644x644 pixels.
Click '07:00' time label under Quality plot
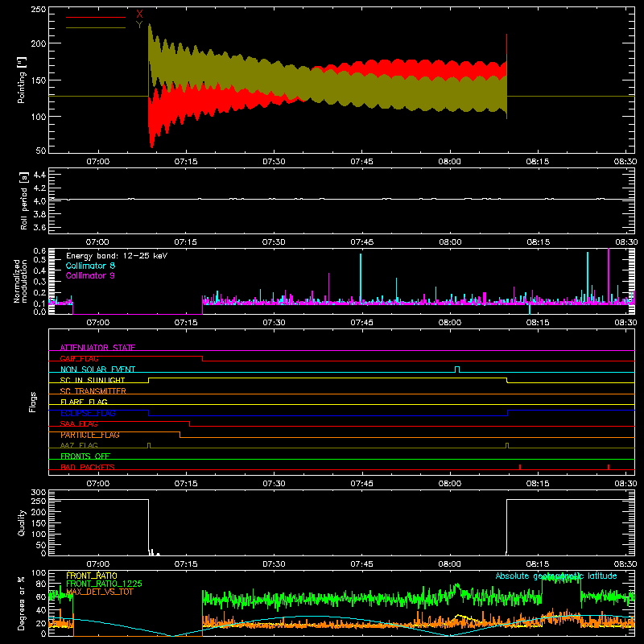(97, 564)
